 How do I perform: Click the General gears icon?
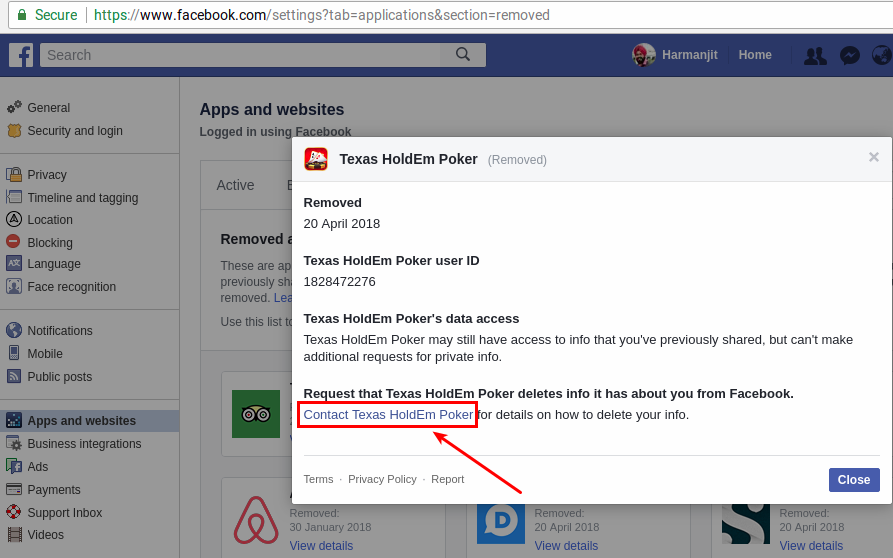14,107
